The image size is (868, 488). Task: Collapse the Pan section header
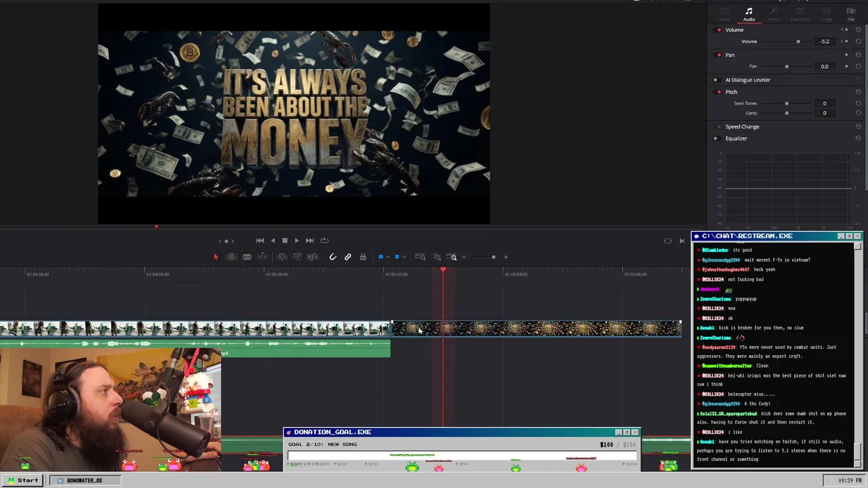pyautogui.click(x=730, y=55)
